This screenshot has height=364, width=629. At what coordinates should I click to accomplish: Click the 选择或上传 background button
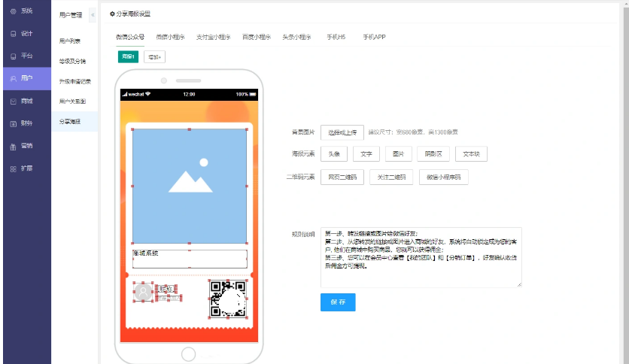pyautogui.click(x=343, y=132)
